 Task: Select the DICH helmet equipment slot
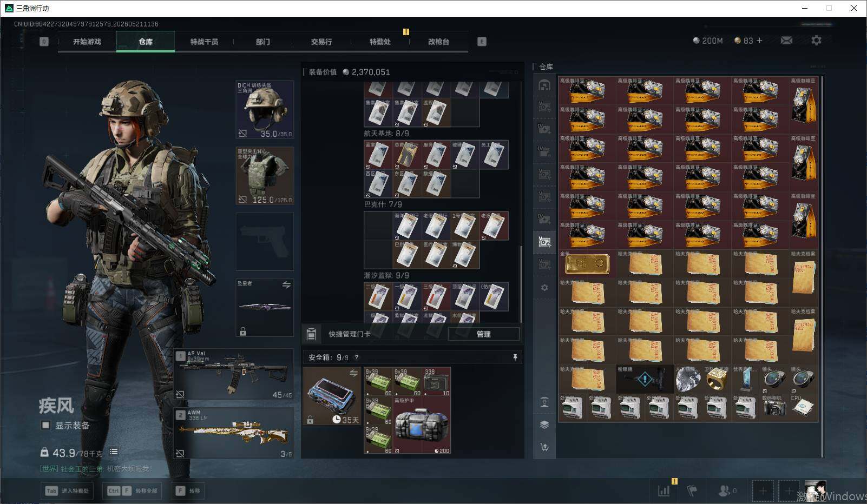pos(265,110)
